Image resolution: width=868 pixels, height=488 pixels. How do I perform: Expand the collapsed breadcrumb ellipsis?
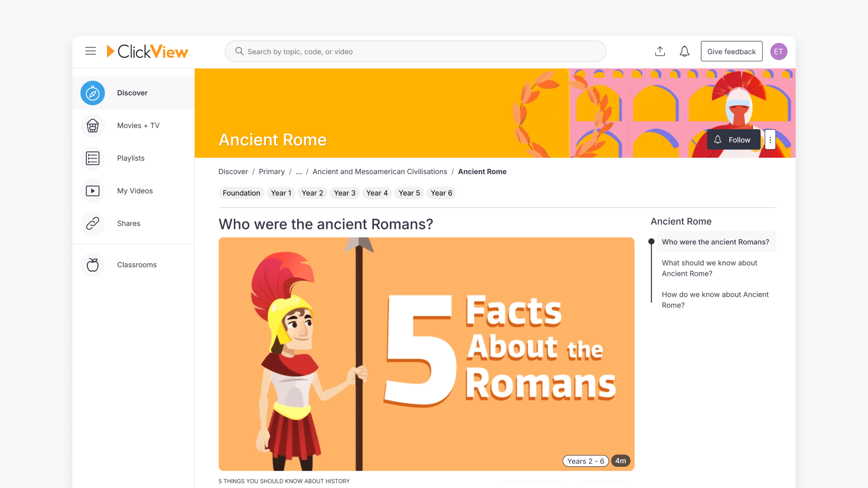coord(298,172)
